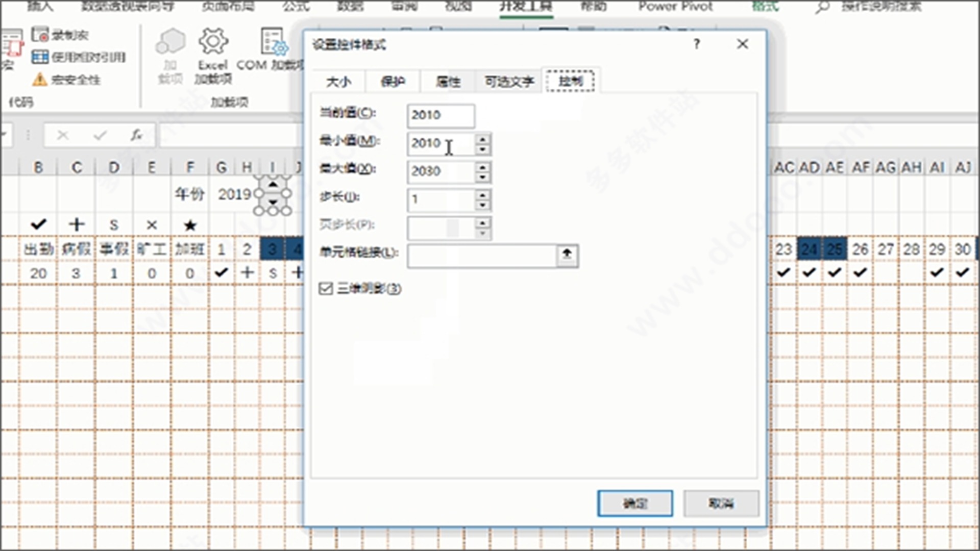
Task: Click the fx insert function icon
Action: tap(136, 135)
